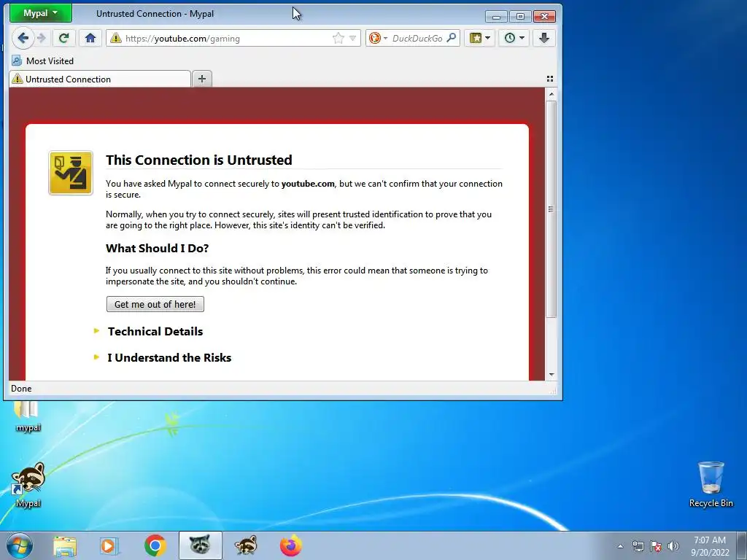The image size is (747, 560).
Task: Click the Done status bar text
Action: (21, 389)
